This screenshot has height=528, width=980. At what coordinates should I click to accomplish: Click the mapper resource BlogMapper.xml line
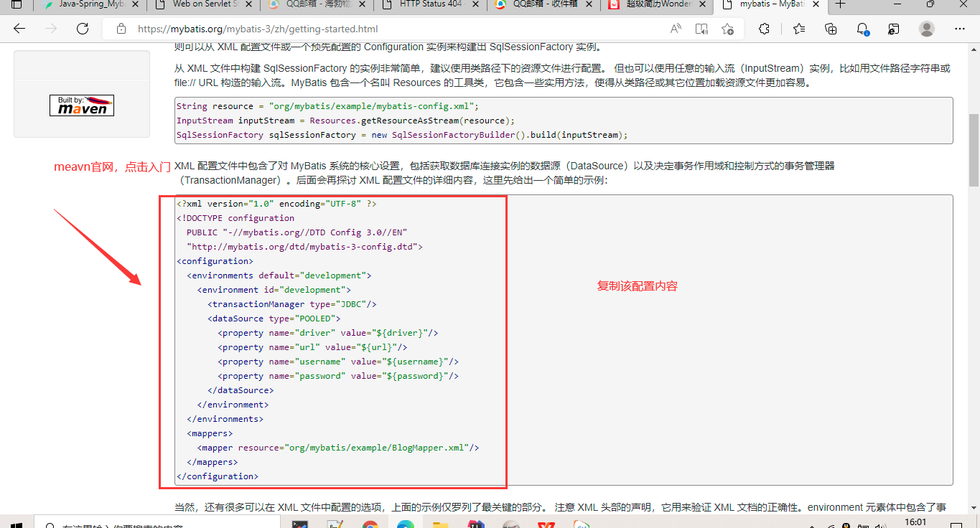point(338,448)
